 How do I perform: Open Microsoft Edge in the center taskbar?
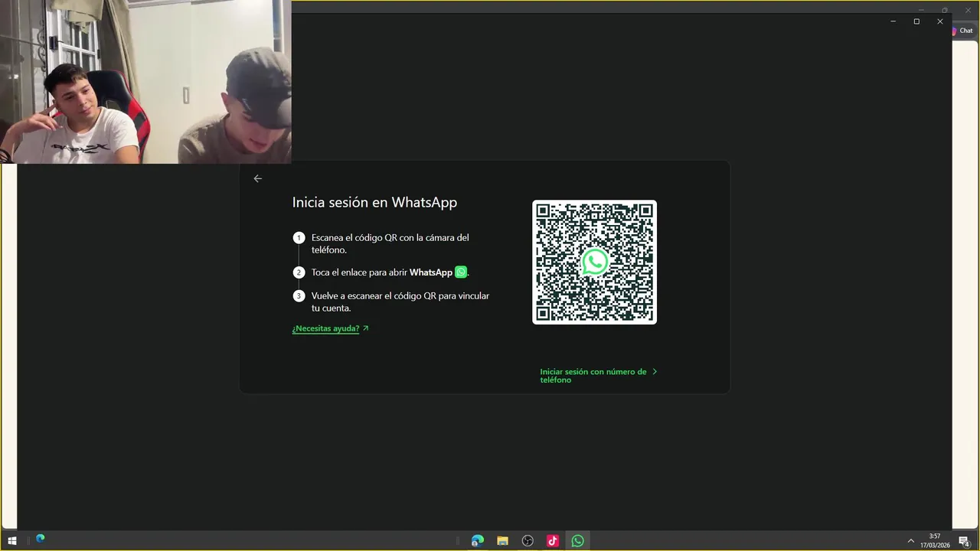tap(478, 541)
